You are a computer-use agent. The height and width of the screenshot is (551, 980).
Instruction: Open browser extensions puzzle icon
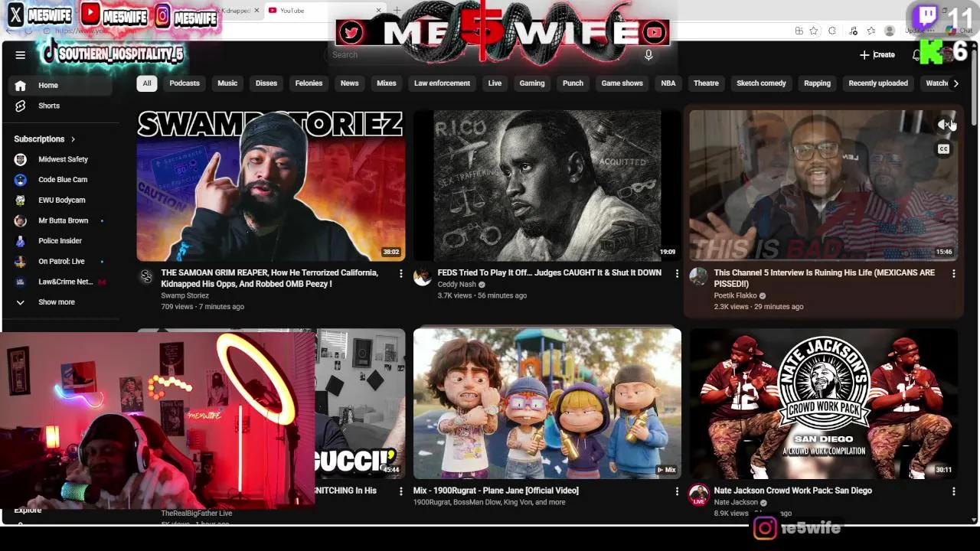(x=832, y=31)
